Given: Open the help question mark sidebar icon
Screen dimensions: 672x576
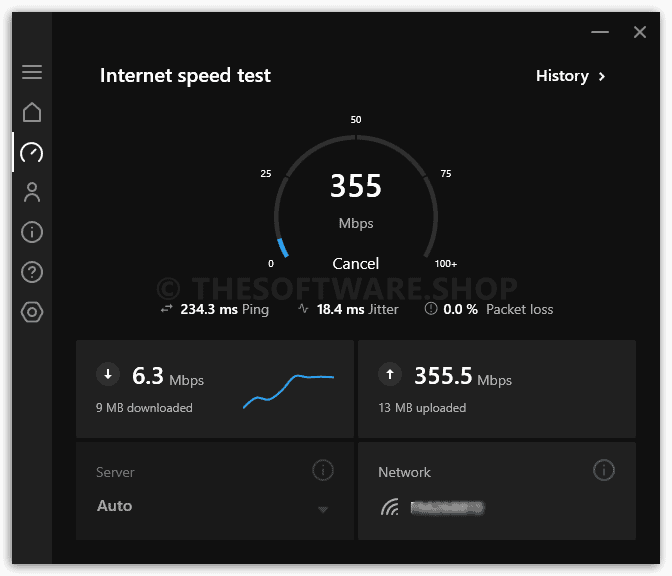Looking at the screenshot, I should pos(32,272).
